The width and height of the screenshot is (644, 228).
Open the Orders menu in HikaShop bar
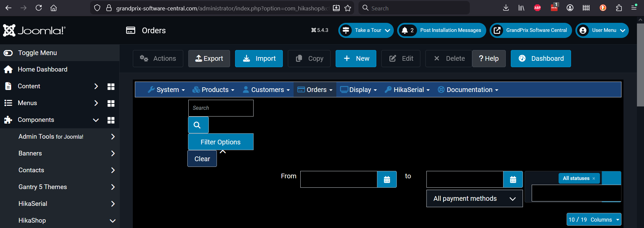pos(315,90)
